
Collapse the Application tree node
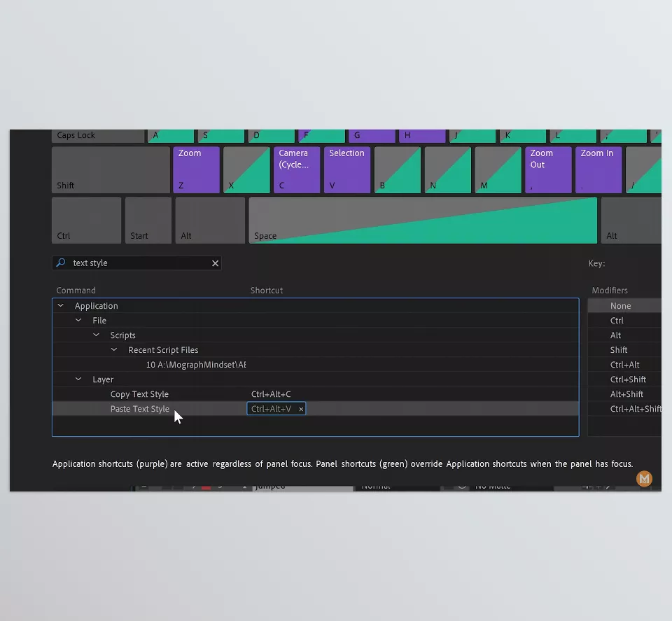61,305
